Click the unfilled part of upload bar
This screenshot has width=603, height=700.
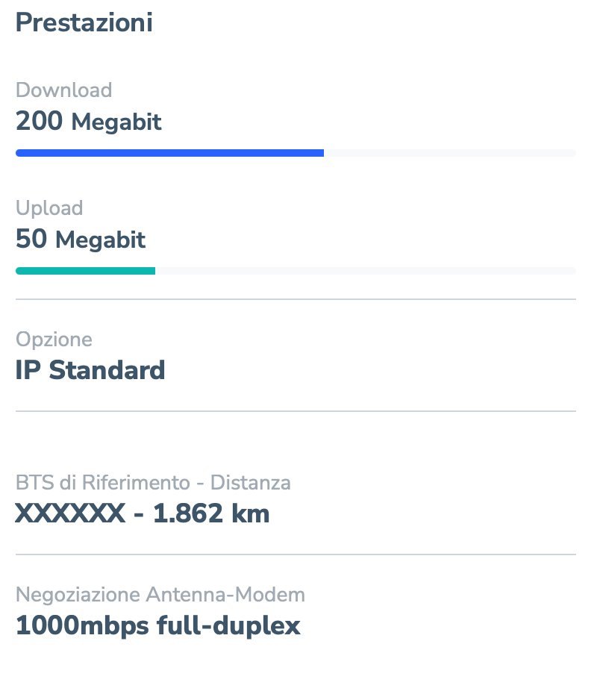pos(365,271)
